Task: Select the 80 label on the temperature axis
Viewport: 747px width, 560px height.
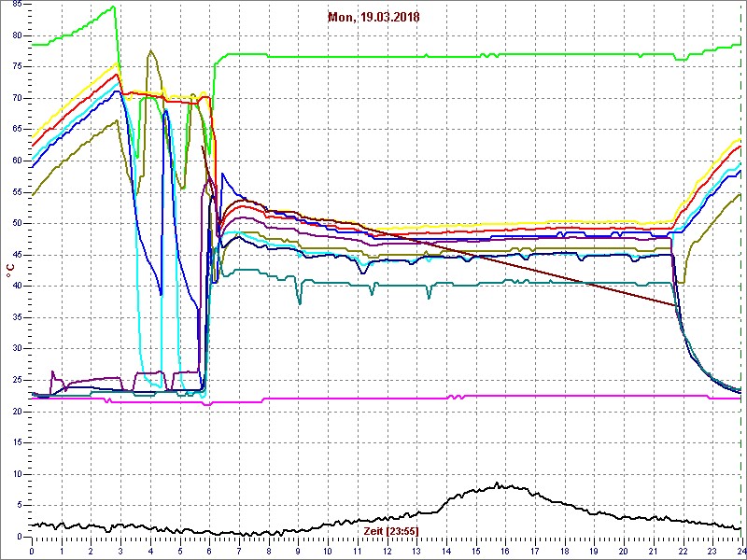Action: 17,35
